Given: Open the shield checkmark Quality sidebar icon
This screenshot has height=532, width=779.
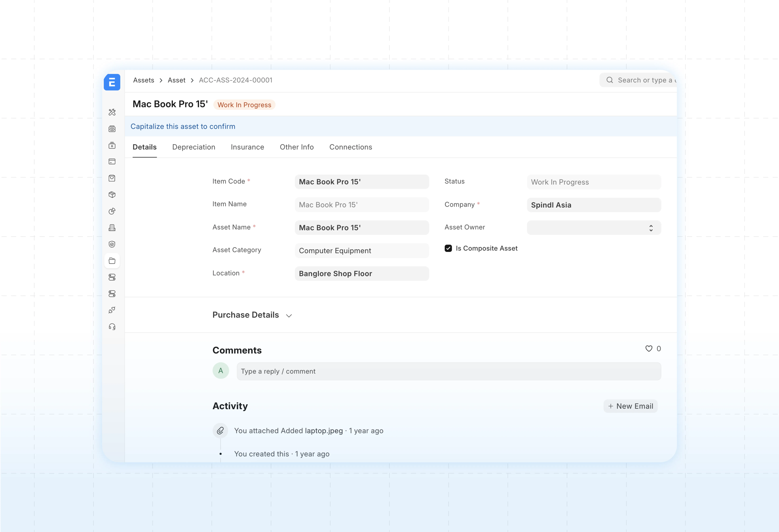Looking at the screenshot, I should click(112, 244).
